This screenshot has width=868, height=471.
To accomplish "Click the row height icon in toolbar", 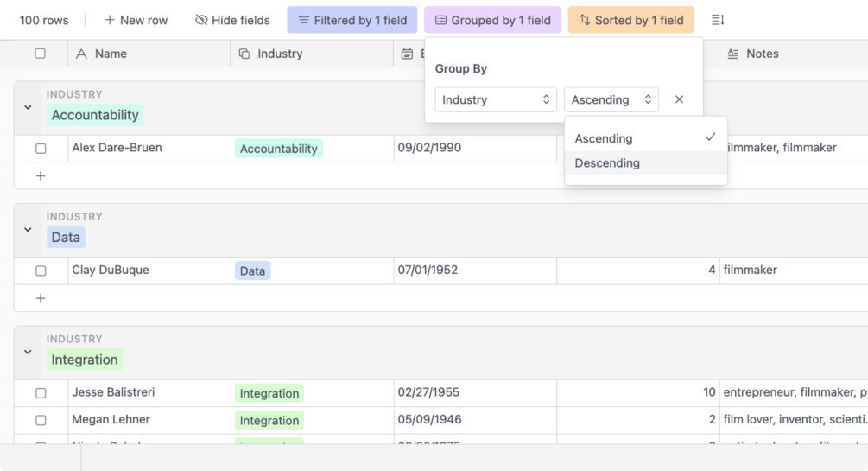I will [718, 20].
